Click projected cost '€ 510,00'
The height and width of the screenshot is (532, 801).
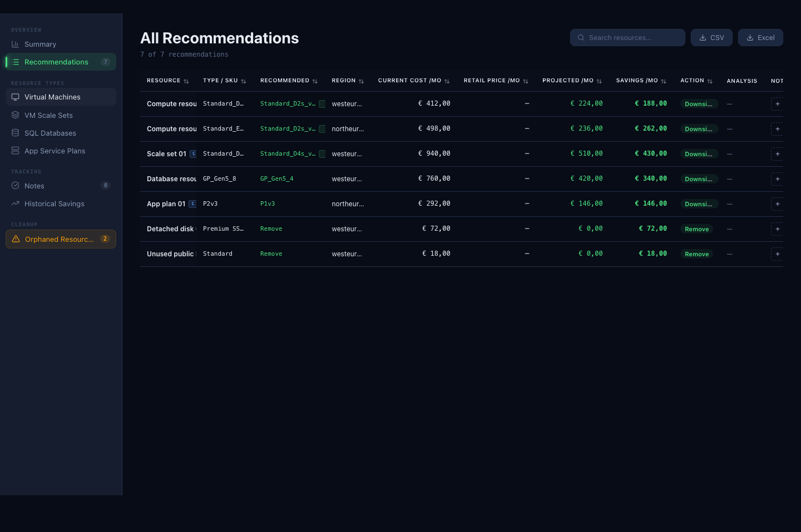point(586,154)
